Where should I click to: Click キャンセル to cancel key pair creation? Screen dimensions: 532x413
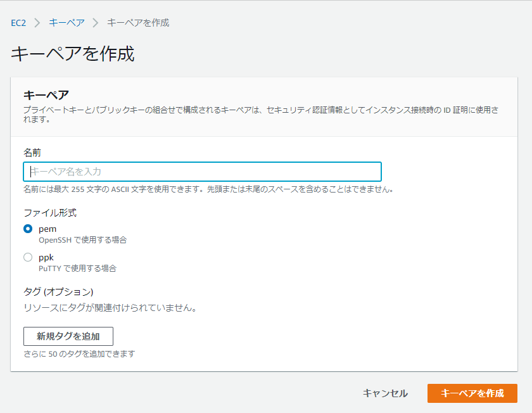point(384,393)
